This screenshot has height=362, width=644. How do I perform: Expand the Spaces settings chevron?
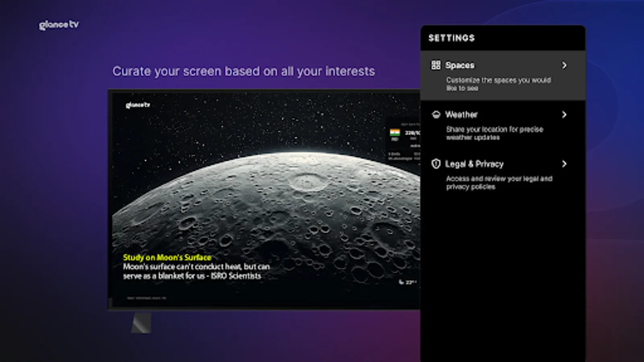(565, 65)
